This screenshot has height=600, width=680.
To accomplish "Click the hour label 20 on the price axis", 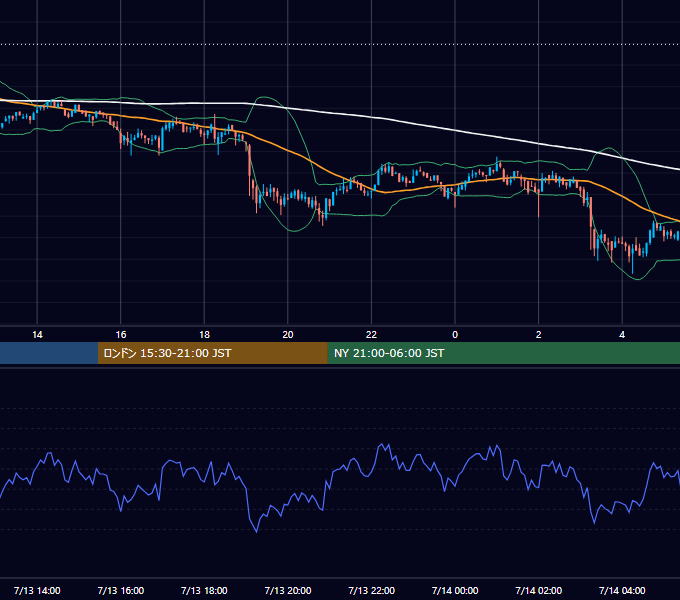I will point(288,335).
